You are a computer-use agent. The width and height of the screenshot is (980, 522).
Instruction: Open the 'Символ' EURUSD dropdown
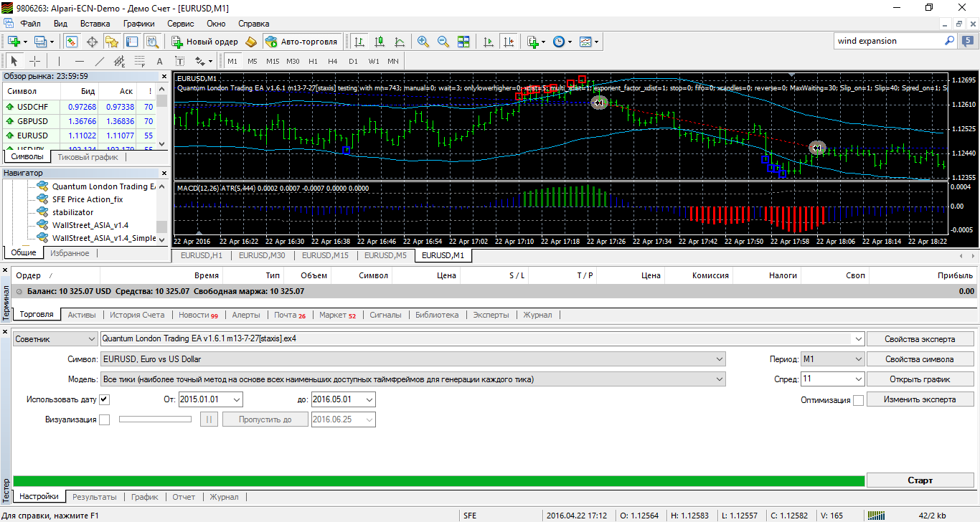pyautogui.click(x=413, y=359)
